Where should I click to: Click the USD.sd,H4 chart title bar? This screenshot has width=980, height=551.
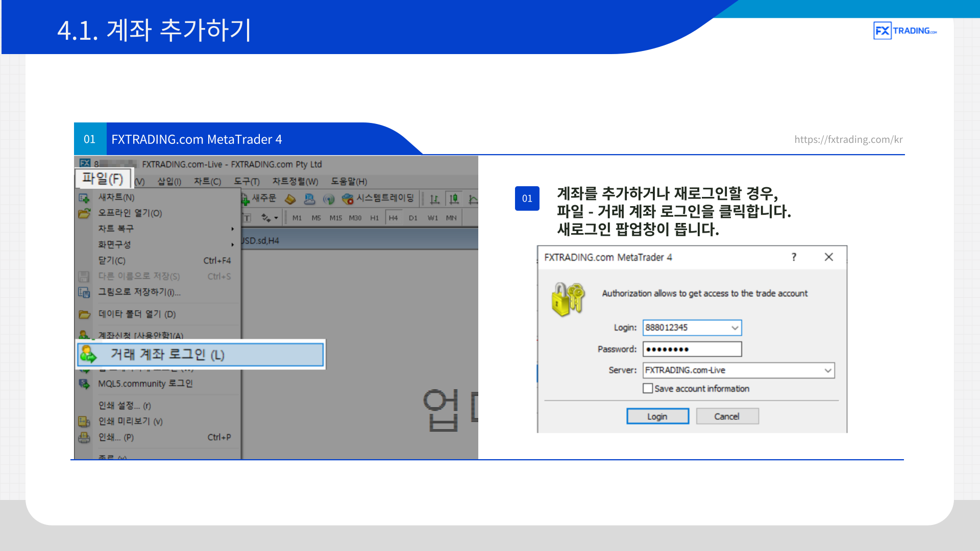coord(359,240)
